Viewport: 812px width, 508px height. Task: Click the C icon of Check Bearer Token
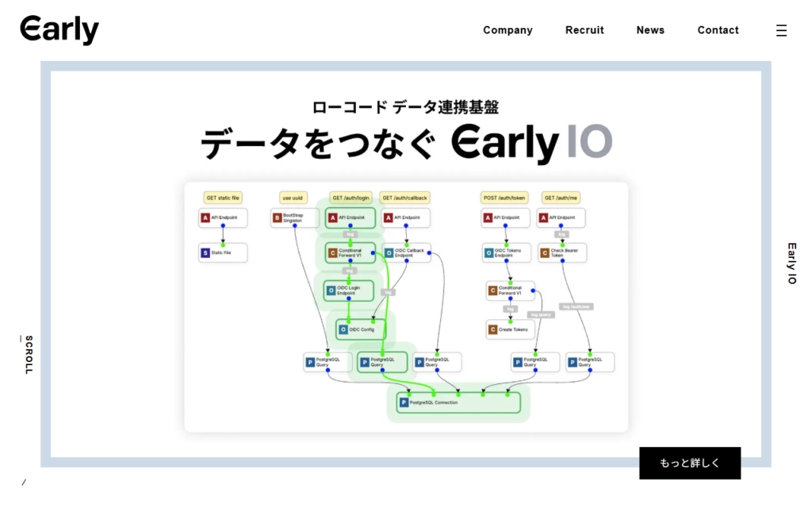point(544,253)
